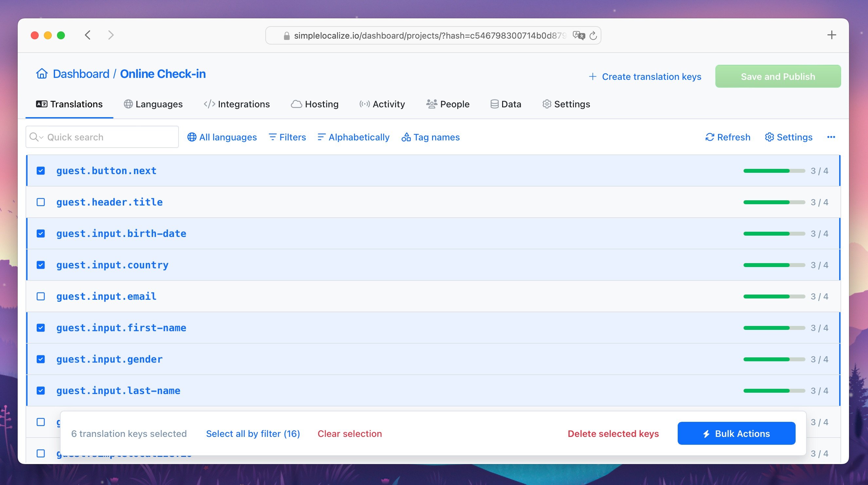Open the Tag names dropdown
The image size is (868, 485).
[431, 137]
